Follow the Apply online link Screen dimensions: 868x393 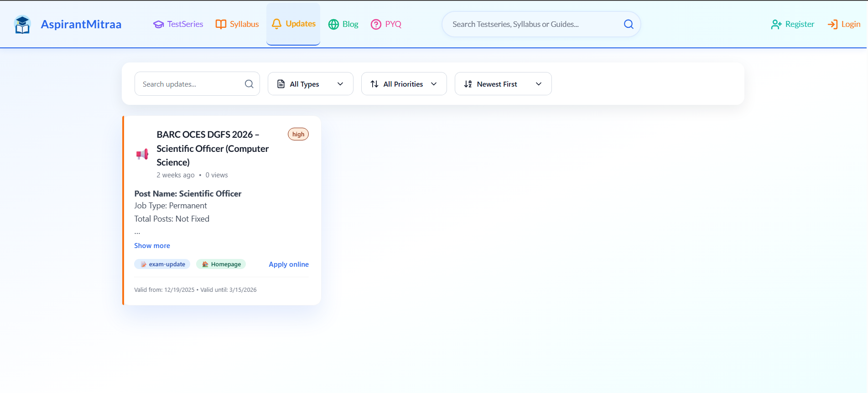click(x=289, y=264)
